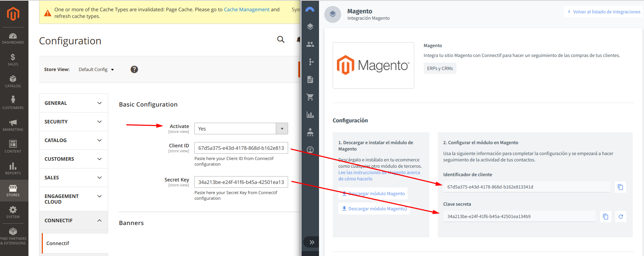Click the ERPs y CRMs tag
Screen dimensions: 644x256
click(x=440, y=68)
